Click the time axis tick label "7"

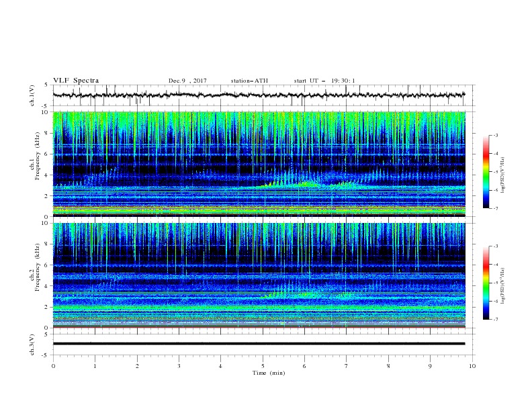347,366
